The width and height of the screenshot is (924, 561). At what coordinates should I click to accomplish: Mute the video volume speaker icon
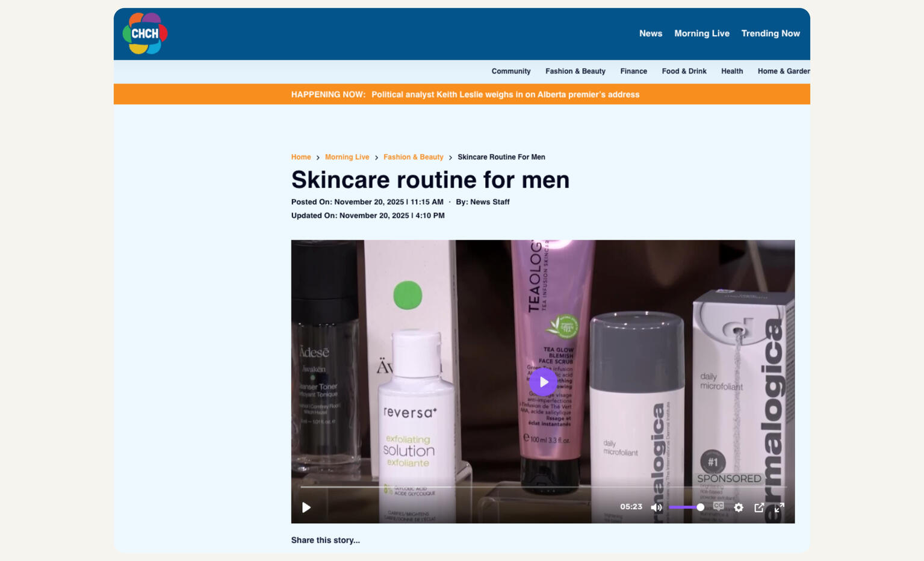[x=656, y=507]
